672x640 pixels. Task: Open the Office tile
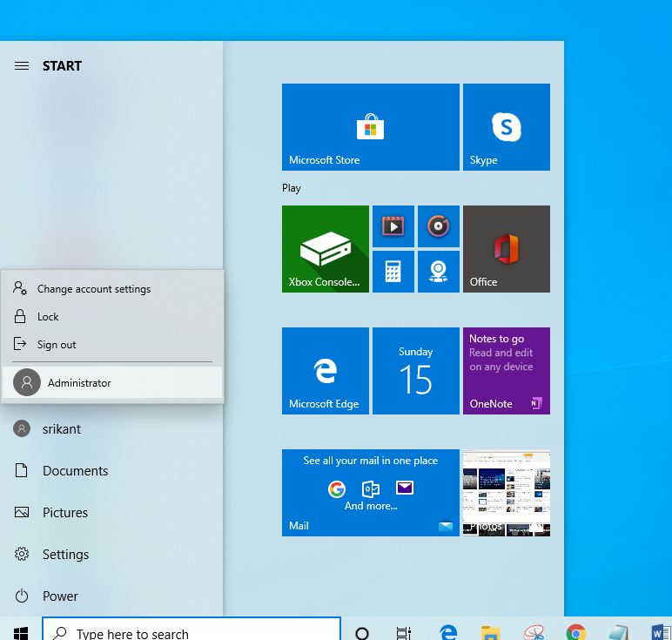506,249
